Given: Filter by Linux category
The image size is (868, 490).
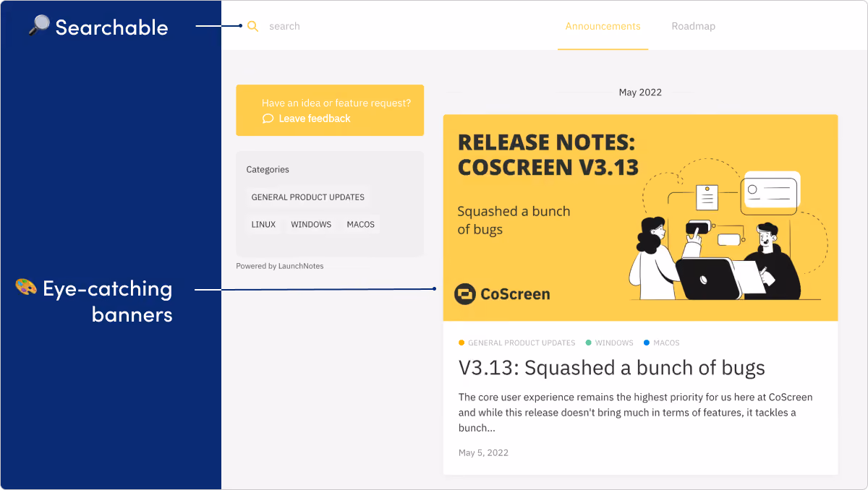Looking at the screenshot, I should point(263,224).
